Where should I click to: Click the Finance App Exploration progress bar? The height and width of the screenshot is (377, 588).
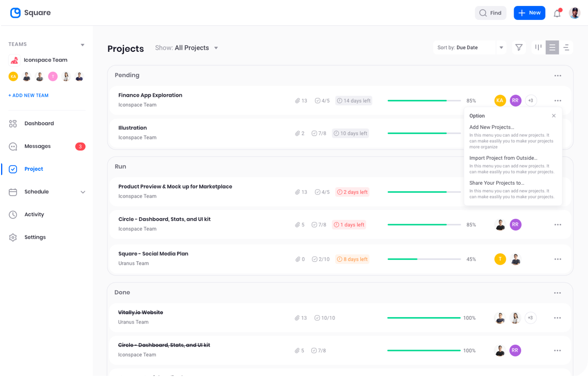[424, 100]
